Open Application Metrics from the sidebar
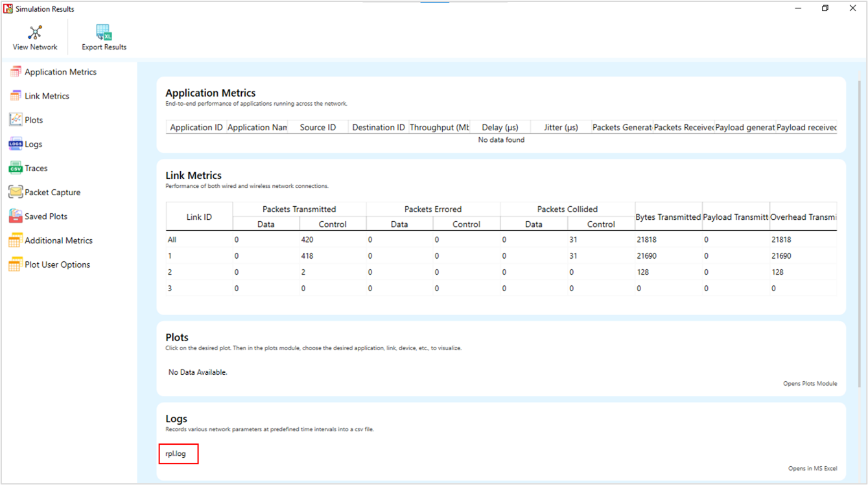The width and height of the screenshot is (868, 485). (60, 72)
